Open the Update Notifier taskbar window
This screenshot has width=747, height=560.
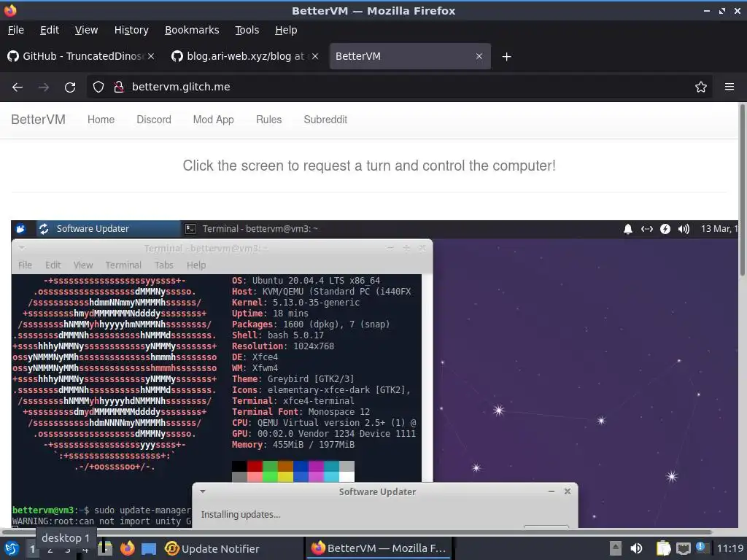tap(212, 548)
